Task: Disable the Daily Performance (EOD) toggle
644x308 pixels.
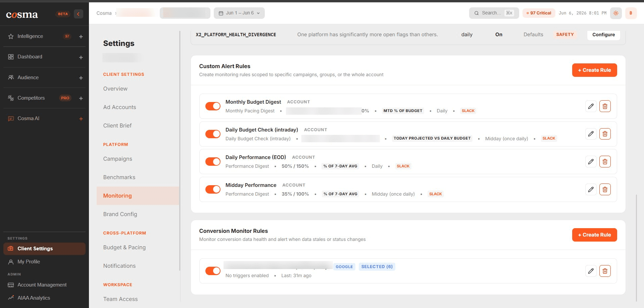Action: point(213,162)
